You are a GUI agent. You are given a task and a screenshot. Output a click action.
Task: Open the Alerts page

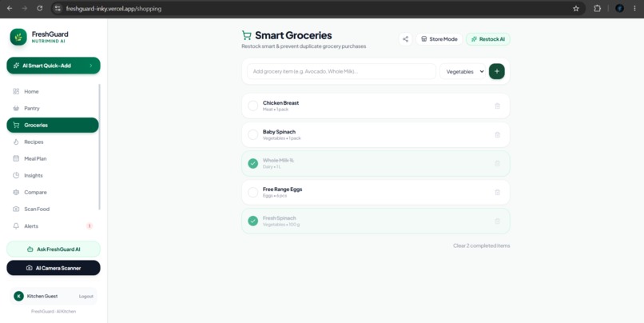click(53, 226)
